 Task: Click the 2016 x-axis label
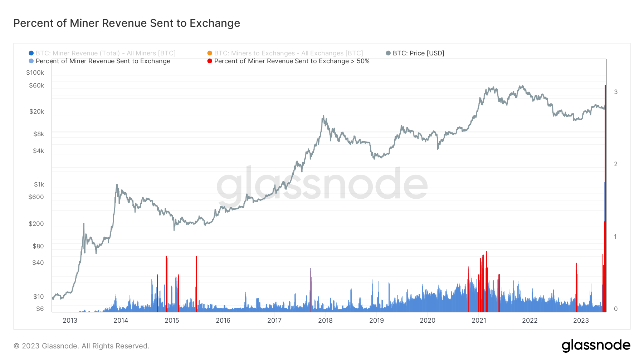[223, 321]
